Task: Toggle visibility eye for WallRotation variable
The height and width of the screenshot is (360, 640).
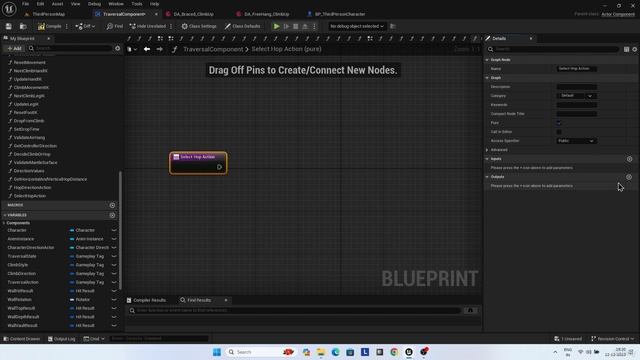Action: click(x=114, y=300)
